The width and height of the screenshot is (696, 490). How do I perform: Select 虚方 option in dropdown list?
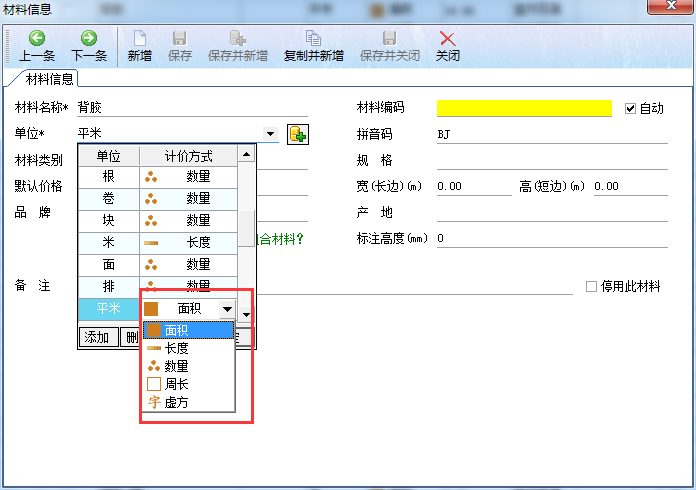(177, 402)
